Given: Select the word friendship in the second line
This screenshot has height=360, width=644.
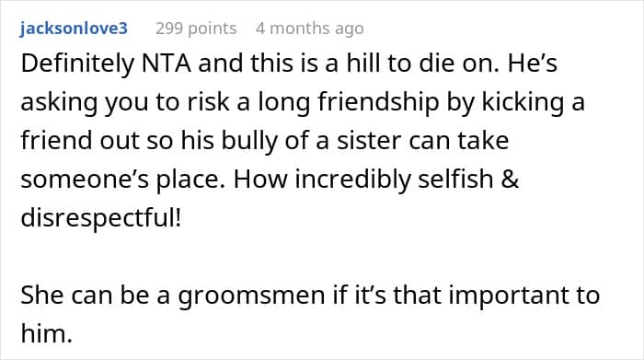Looking at the screenshot, I should tap(378, 102).
